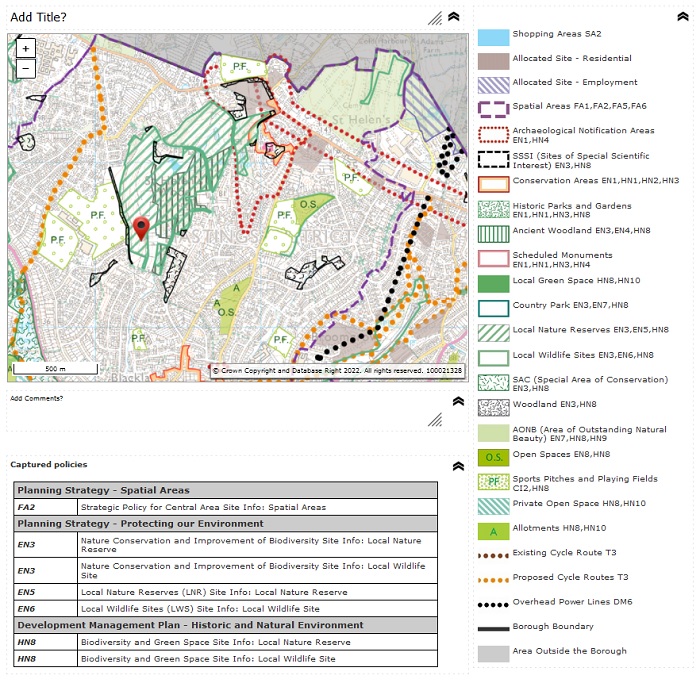Click Woodland pattern legend icon
The image size is (700, 683).
click(x=493, y=408)
